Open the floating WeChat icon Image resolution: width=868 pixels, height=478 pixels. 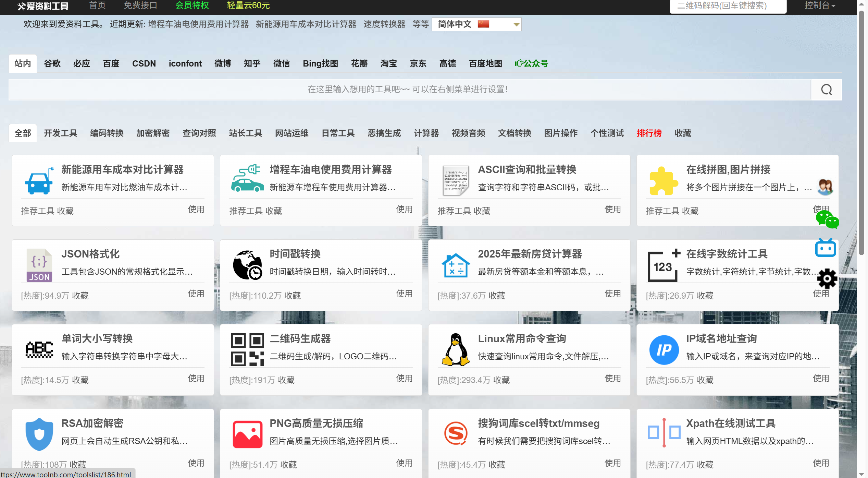tap(827, 220)
